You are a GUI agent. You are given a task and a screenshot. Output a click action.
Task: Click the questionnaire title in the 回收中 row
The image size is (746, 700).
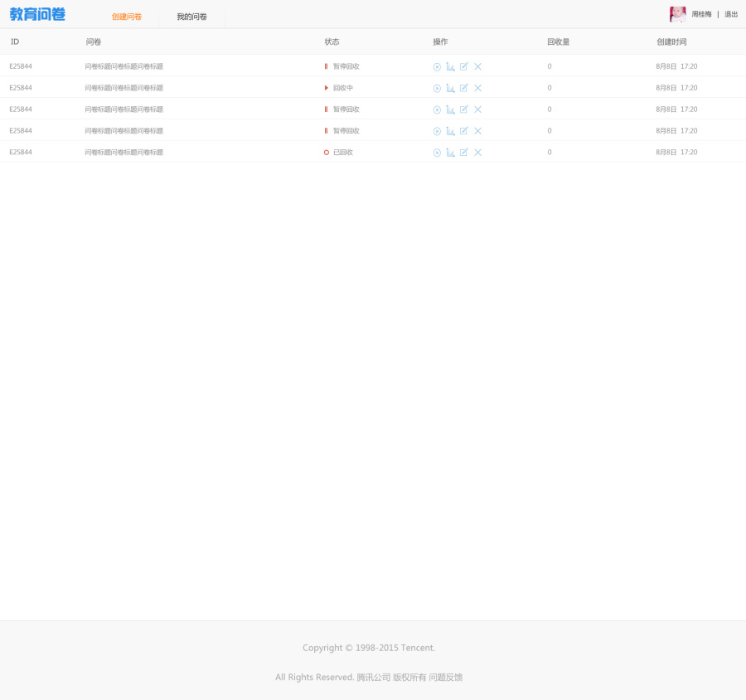124,88
